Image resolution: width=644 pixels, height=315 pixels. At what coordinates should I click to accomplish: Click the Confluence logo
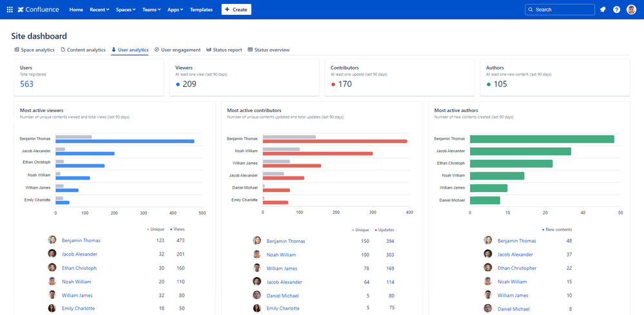click(x=38, y=10)
